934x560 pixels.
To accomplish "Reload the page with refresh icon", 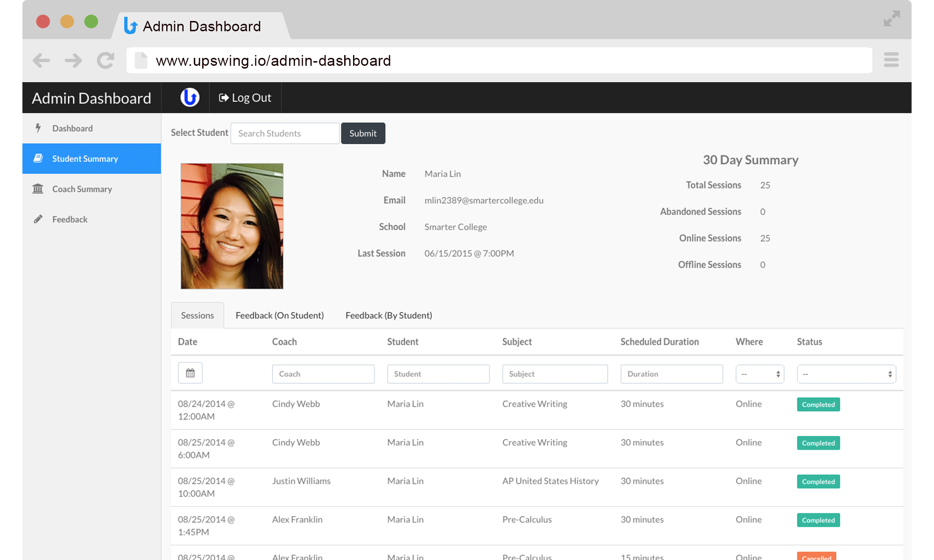I will click(106, 60).
